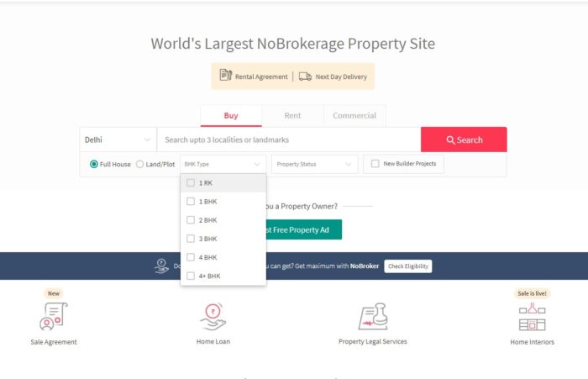Check the 4 BHK checkbox
This screenshot has width=588, height=379.
(191, 257)
